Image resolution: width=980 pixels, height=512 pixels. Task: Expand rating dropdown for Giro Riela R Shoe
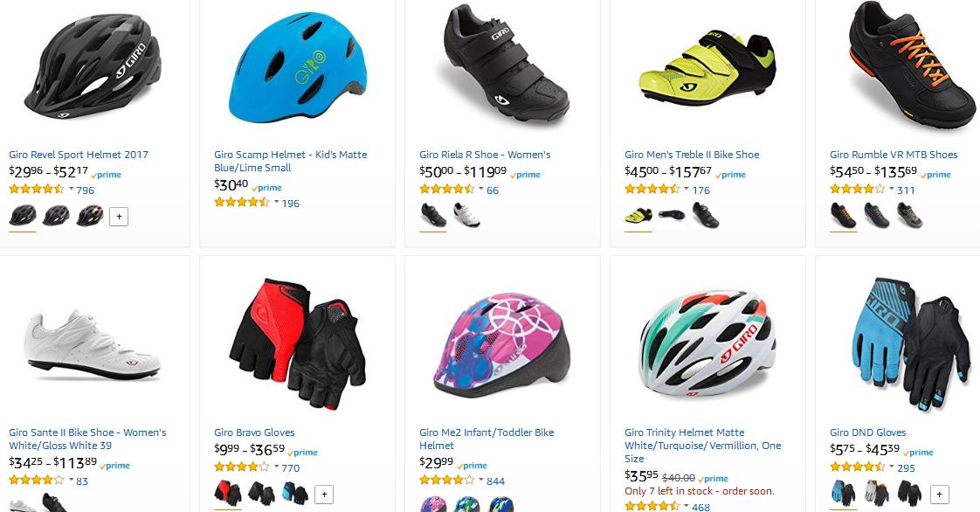pyautogui.click(x=481, y=190)
